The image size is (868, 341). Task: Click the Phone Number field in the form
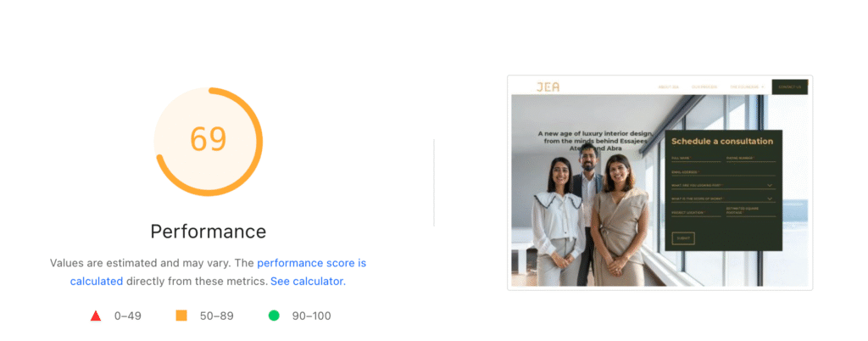pyautogui.click(x=750, y=158)
